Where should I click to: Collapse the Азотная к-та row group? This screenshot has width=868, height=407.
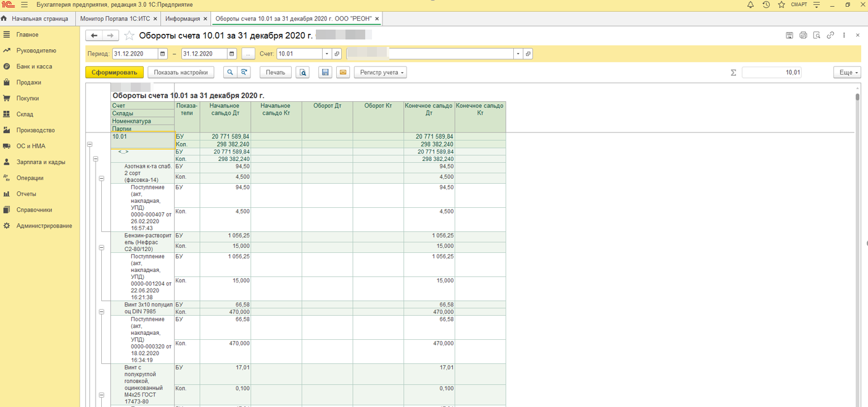point(102,179)
